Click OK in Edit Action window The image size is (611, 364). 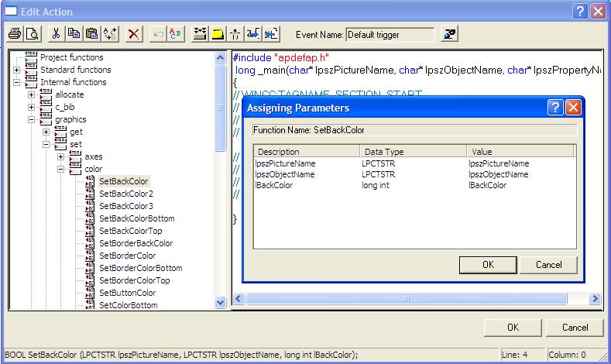tap(513, 328)
